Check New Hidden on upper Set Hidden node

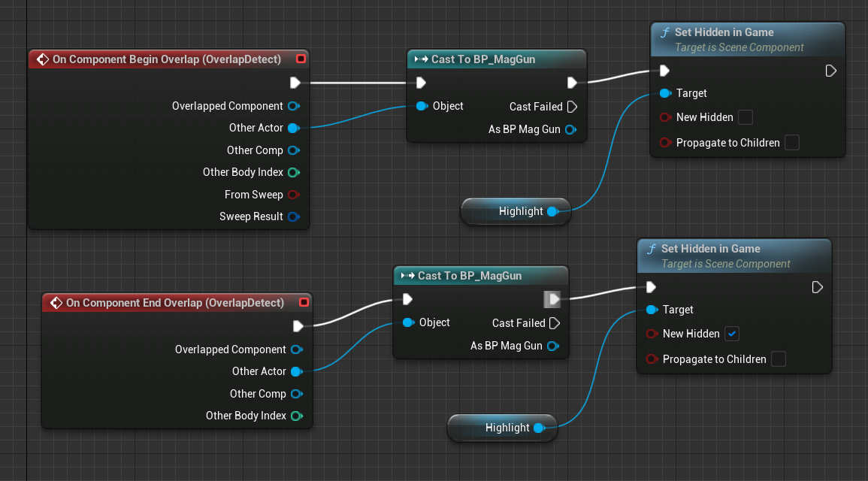click(x=746, y=117)
